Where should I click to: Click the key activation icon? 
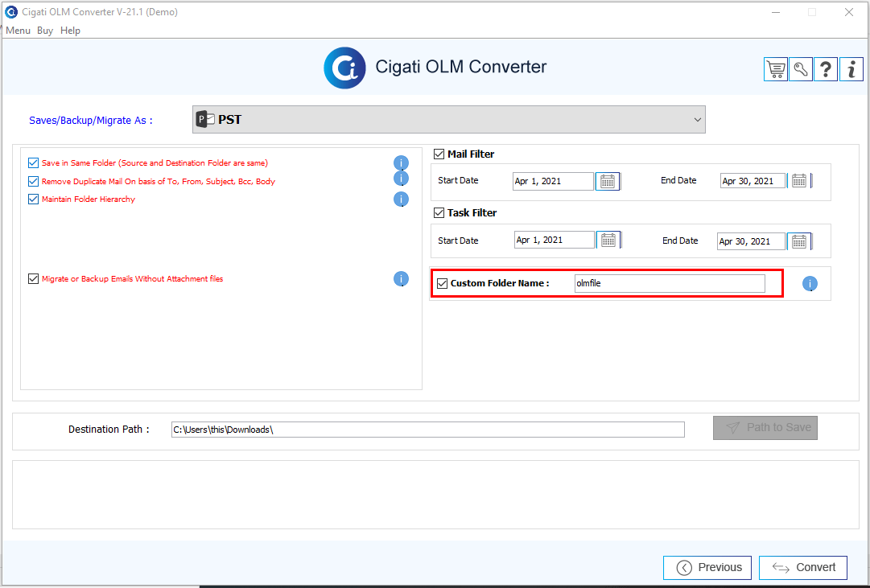(801, 69)
